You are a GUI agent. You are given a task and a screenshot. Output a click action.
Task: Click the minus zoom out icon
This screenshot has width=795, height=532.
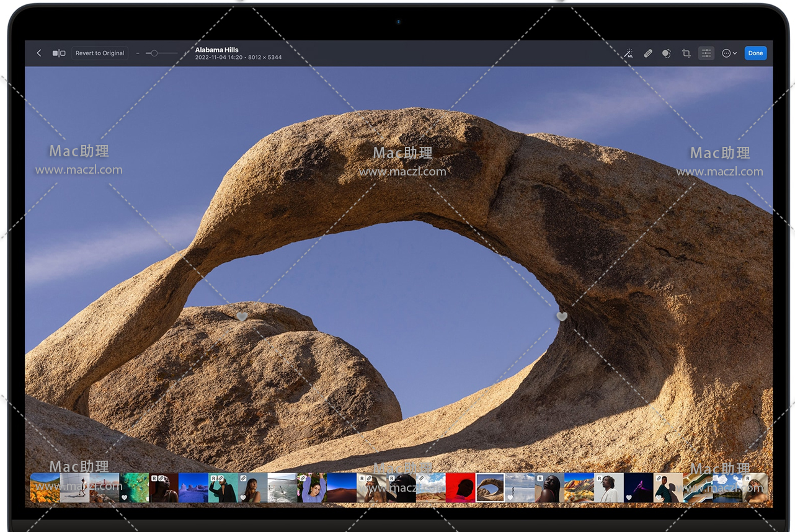point(138,53)
